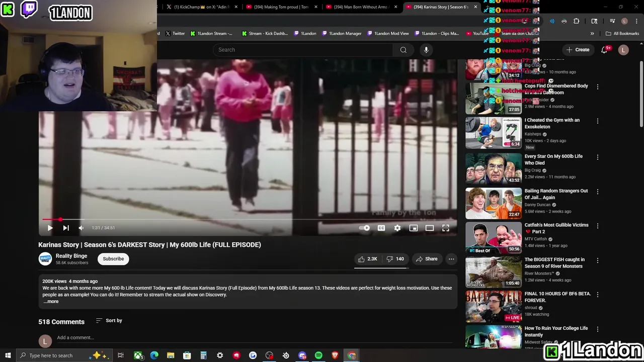Open Every Star On My 600lb Life thumbnail
This screenshot has height=362, width=644.
(x=494, y=168)
